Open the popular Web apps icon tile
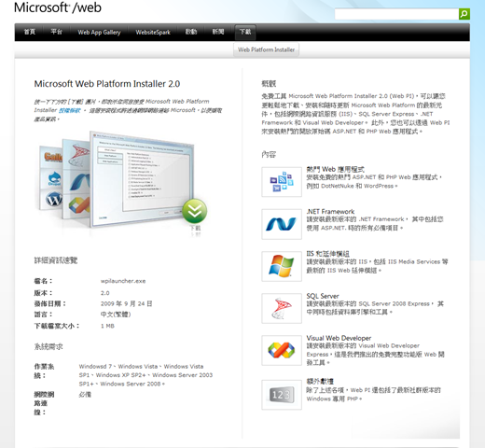The image size is (485, 448). click(282, 182)
